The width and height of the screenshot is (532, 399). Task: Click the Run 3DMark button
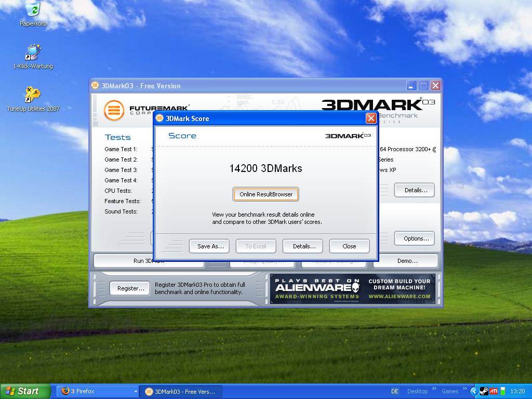[x=149, y=261]
